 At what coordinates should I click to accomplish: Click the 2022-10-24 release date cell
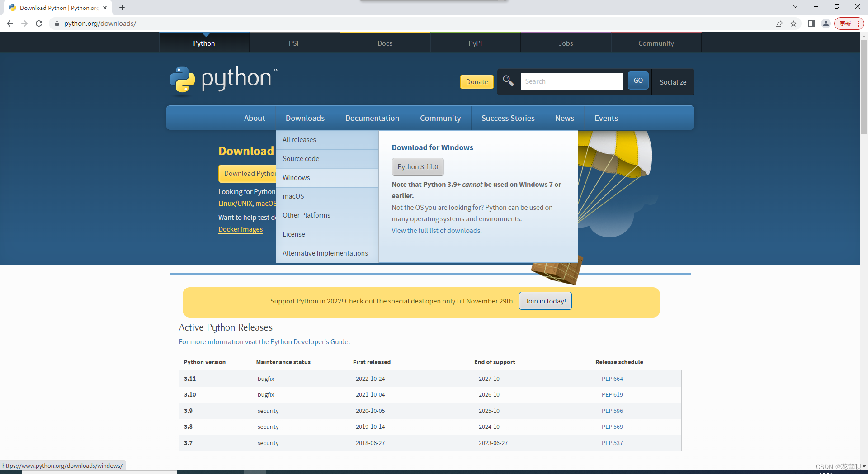point(370,379)
